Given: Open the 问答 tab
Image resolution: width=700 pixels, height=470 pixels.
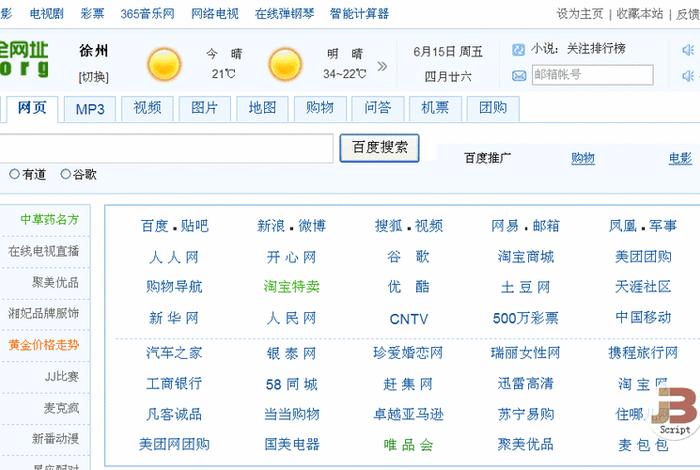Looking at the screenshot, I should tap(378, 109).
